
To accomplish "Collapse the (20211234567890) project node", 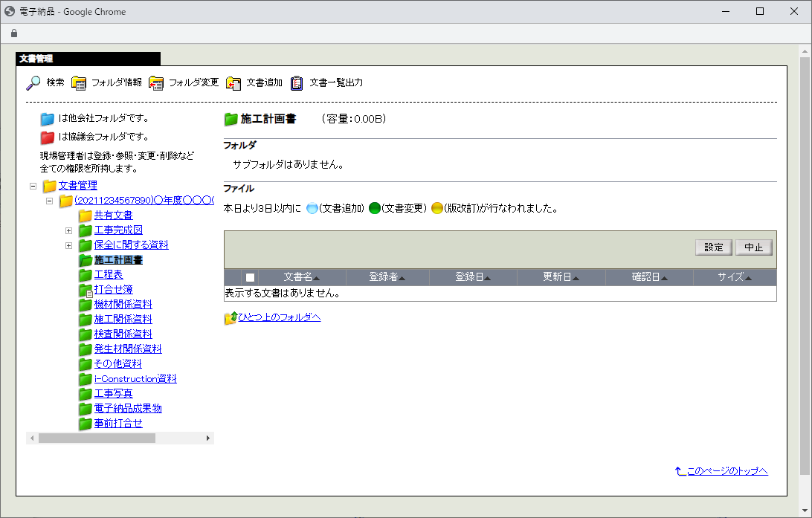I will (x=50, y=201).
